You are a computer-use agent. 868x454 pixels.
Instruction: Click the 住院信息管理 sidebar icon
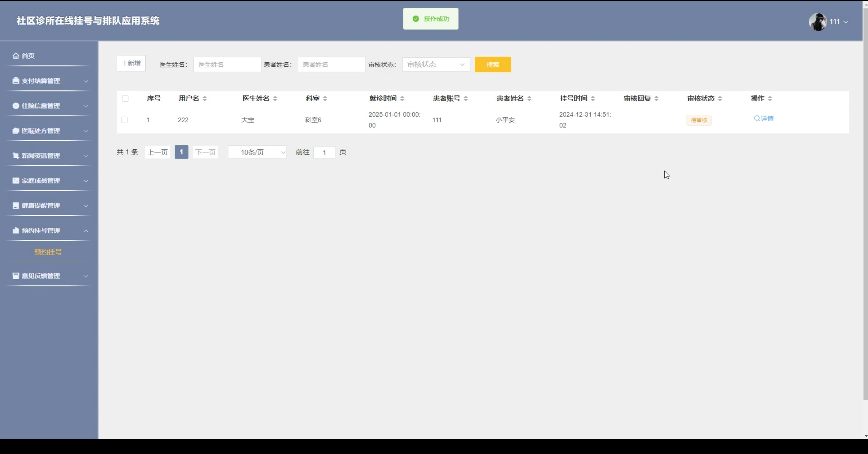pyautogui.click(x=16, y=106)
